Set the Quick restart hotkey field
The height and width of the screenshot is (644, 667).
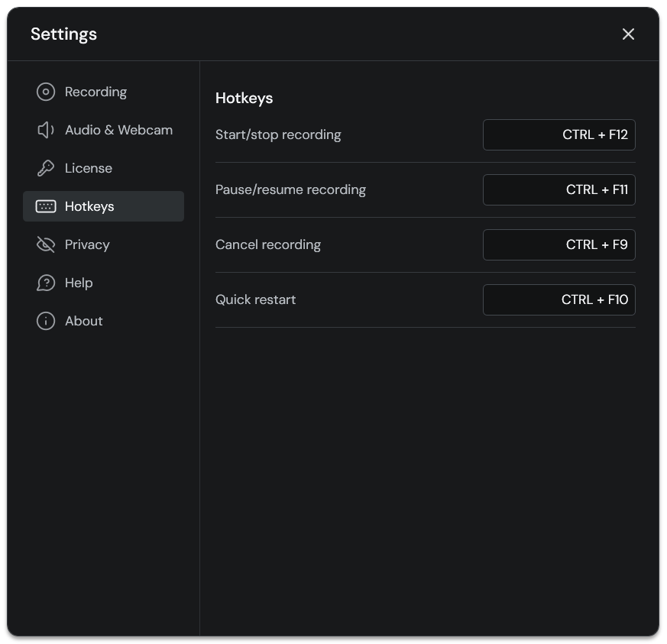[559, 299]
